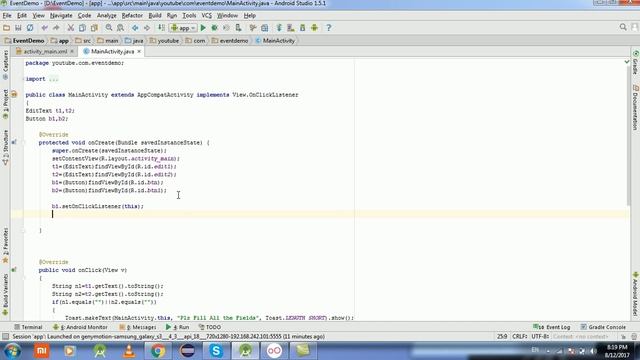Expand the collapsed import statements
The image size is (640, 360).
point(53,79)
